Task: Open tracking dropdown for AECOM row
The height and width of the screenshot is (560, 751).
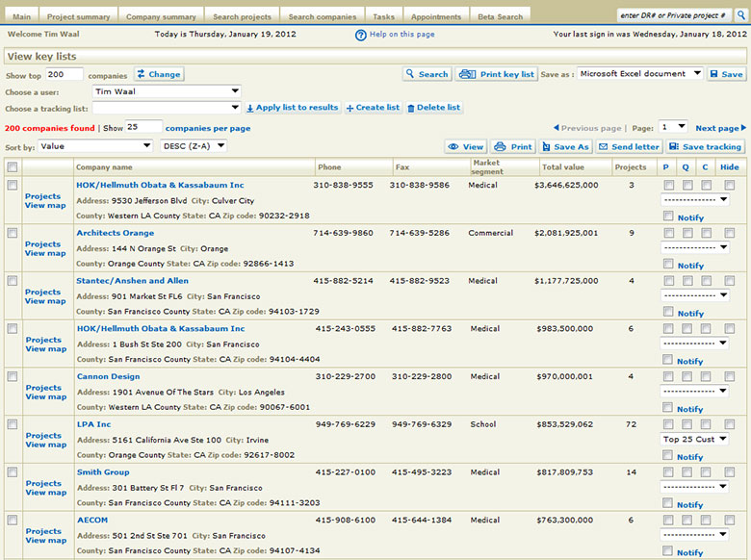Action: click(694, 535)
